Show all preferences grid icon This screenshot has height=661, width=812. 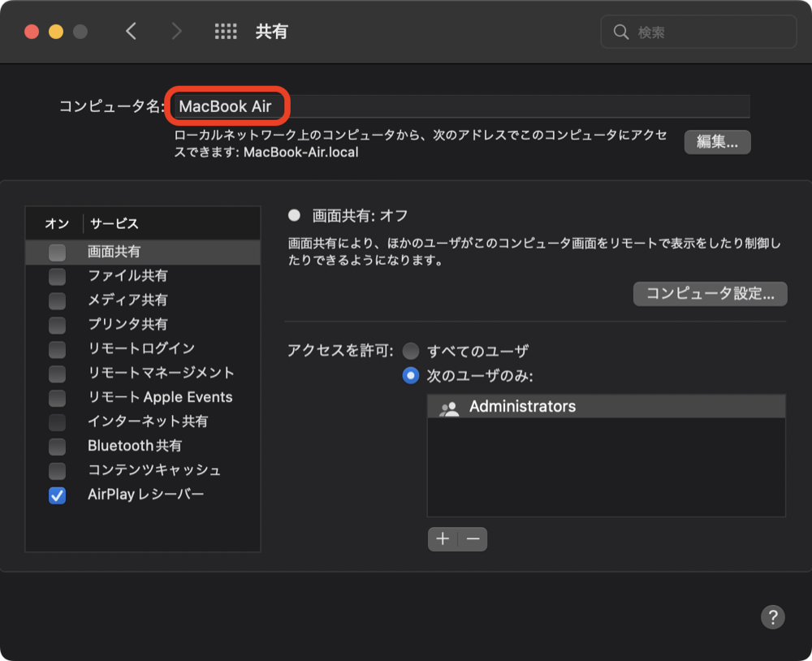tap(226, 32)
